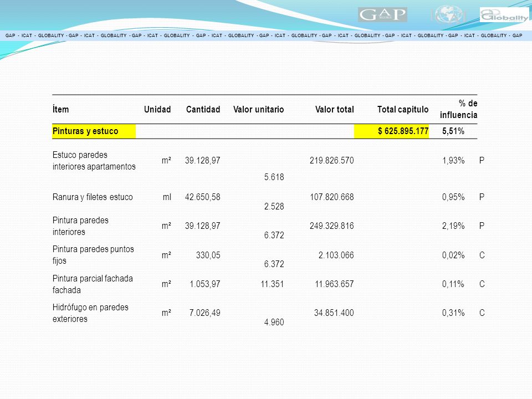Image resolution: width=532 pixels, height=399 pixels.
Task: Click the chapter influence '5,51%'
Action: (453, 131)
